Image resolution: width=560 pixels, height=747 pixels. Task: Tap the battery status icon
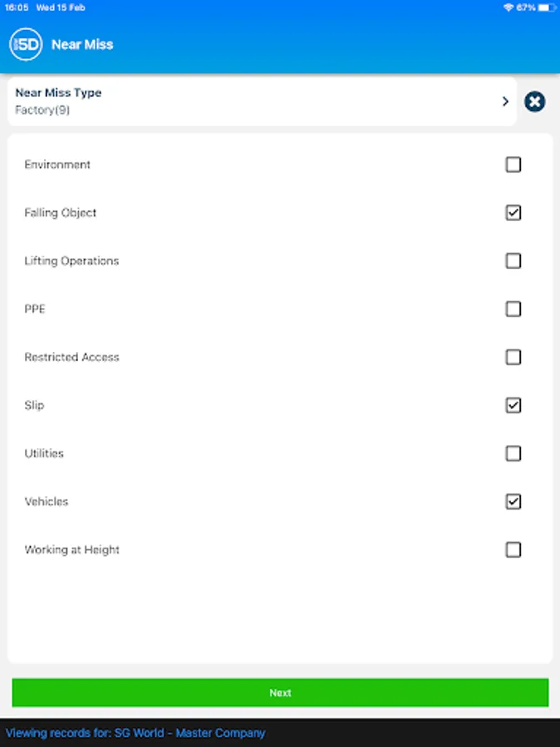click(x=545, y=7)
